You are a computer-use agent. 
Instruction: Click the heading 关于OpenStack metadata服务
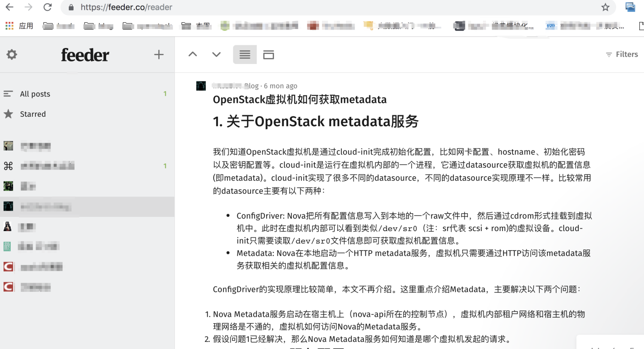316,121
